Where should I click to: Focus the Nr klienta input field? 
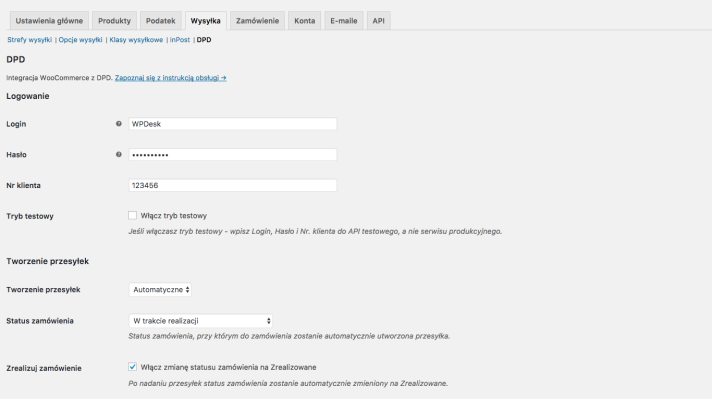pos(232,185)
